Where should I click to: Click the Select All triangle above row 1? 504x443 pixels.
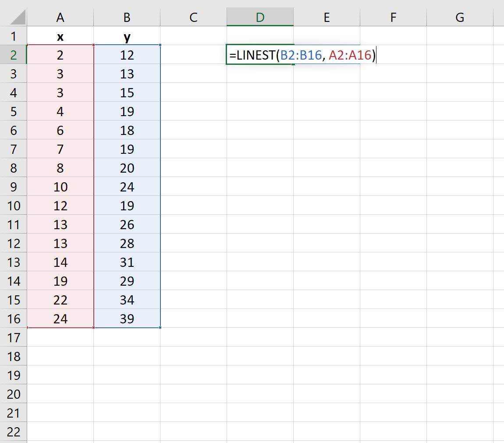13,18
